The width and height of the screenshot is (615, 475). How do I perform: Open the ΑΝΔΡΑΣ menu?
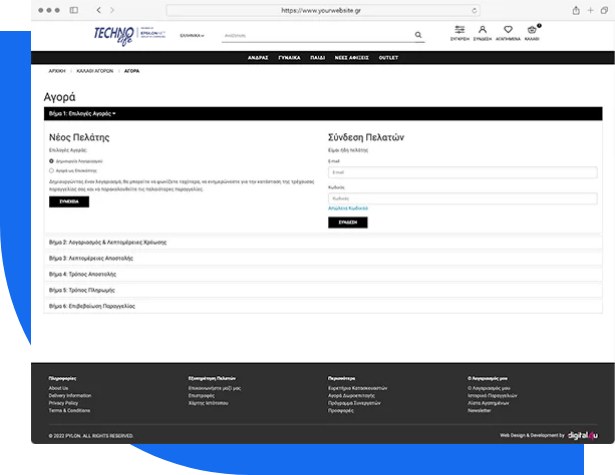pyautogui.click(x=258, y=58)
